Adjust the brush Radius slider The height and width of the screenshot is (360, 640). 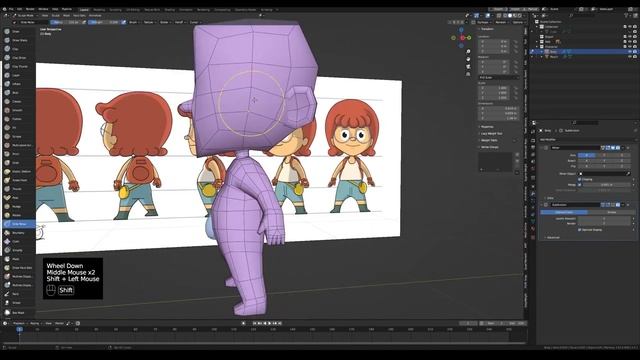65,22
